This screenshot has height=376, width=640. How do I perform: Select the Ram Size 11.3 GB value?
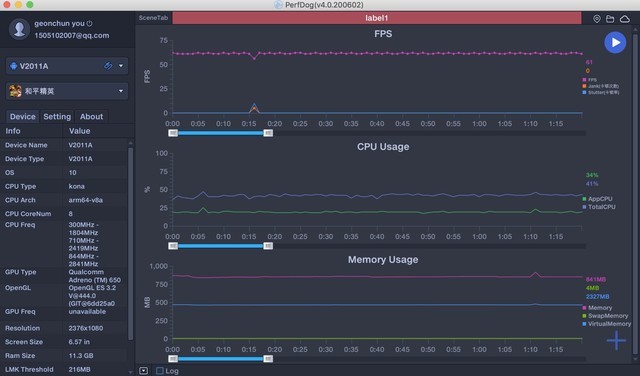point(81,356)
